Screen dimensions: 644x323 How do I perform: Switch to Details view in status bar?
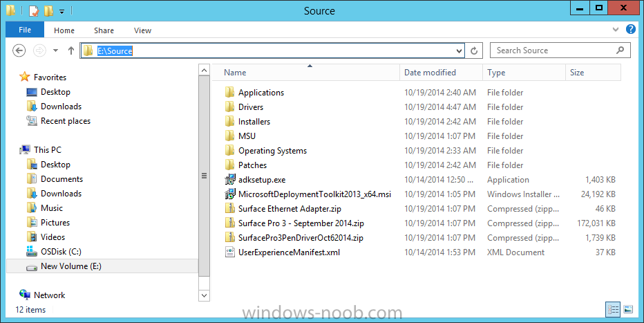click(613, 309)
